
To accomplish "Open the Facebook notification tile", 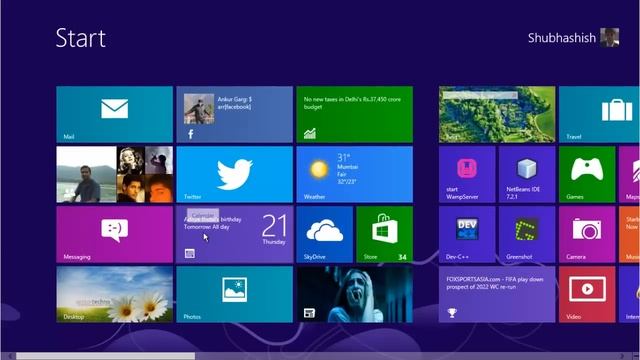I will point(234,114).
